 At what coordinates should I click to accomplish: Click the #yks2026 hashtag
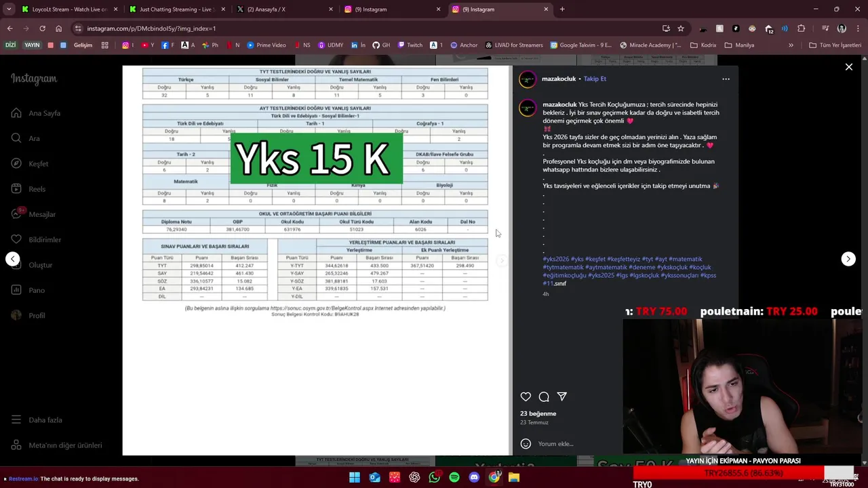click(555, 259)
